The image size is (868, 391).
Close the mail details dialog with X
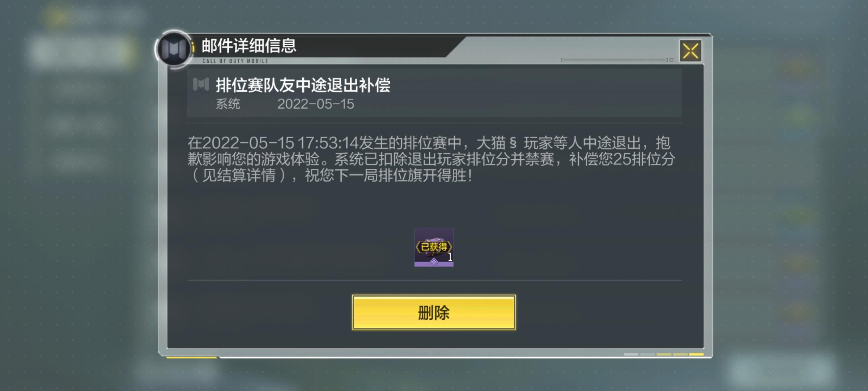(690, 51)
